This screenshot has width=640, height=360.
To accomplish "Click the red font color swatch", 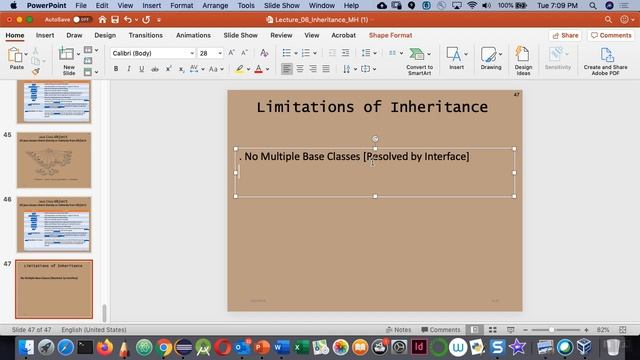I will (258, 69).
